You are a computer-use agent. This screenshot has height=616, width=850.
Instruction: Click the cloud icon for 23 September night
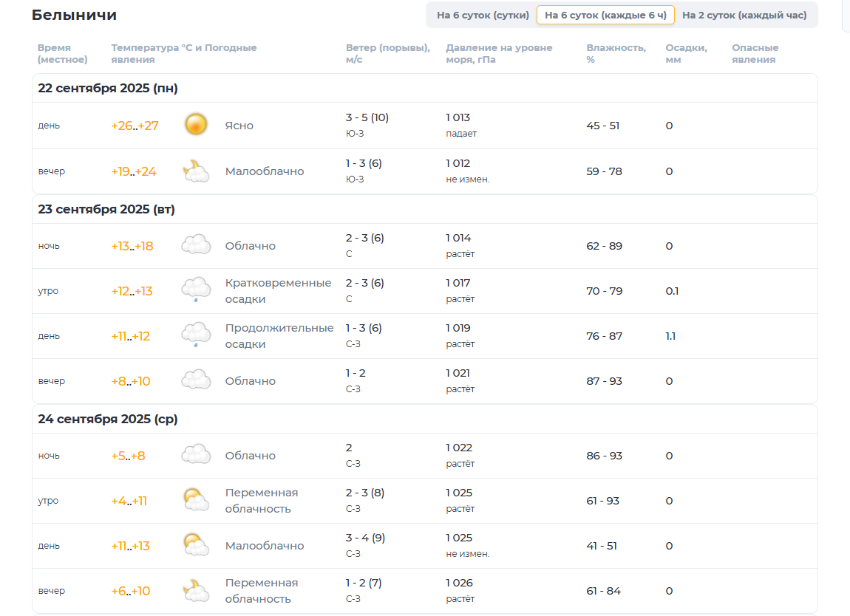196,245
